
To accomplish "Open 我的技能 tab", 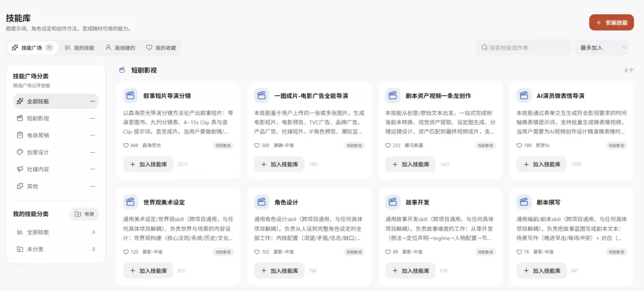I will coord(79,48).
